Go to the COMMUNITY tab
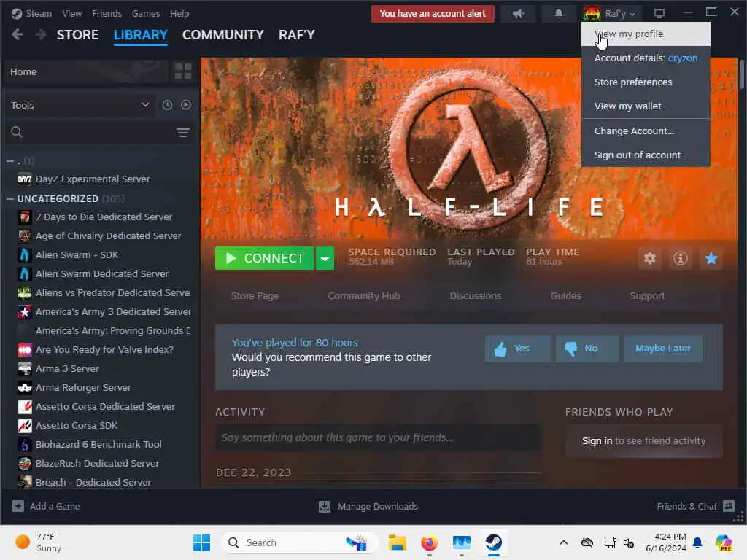The width and height of the screenshot is (747, 560). (223, 35)
